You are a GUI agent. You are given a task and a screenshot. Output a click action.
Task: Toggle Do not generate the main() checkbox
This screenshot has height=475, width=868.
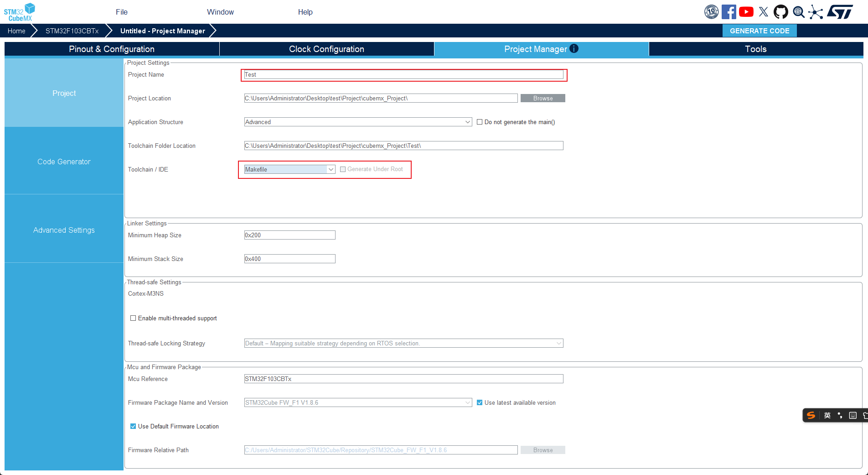pyautogui.click(x=480, y=122)
